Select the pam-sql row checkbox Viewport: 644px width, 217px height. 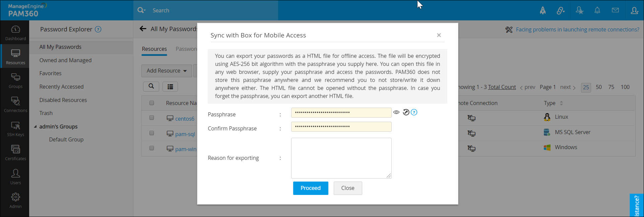(x=152, y=133)
